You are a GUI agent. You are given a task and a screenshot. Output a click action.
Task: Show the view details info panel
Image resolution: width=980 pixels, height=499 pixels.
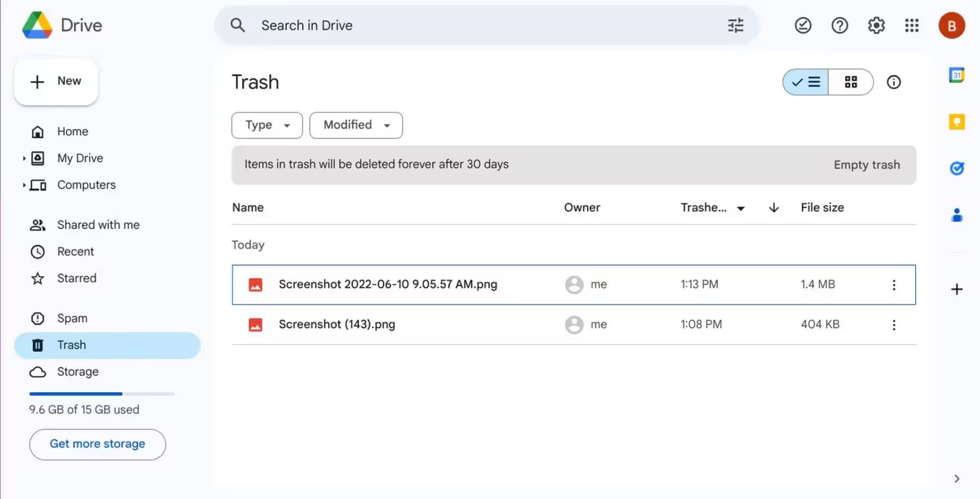coord(893,82)
